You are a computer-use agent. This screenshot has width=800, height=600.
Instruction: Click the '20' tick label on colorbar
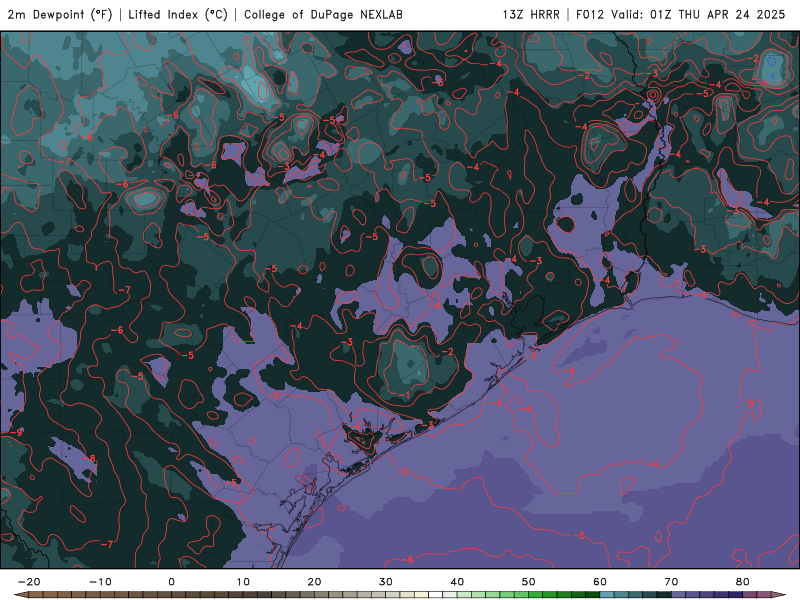(x=314, y=582)
